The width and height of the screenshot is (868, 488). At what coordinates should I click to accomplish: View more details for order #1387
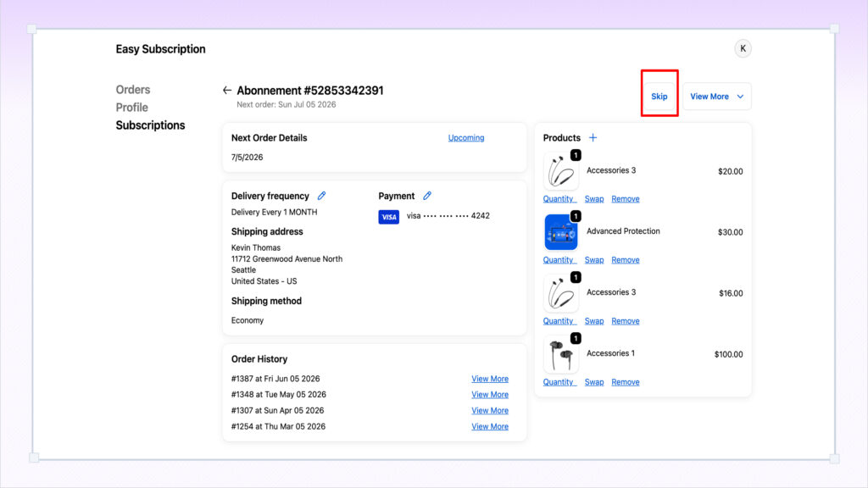point(490,379)
